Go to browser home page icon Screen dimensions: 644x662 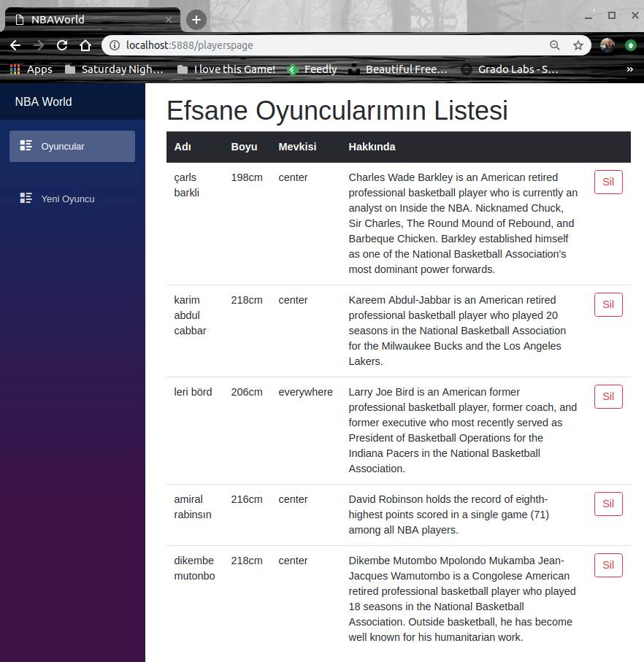pyautogui.click(x=85, y=45)
